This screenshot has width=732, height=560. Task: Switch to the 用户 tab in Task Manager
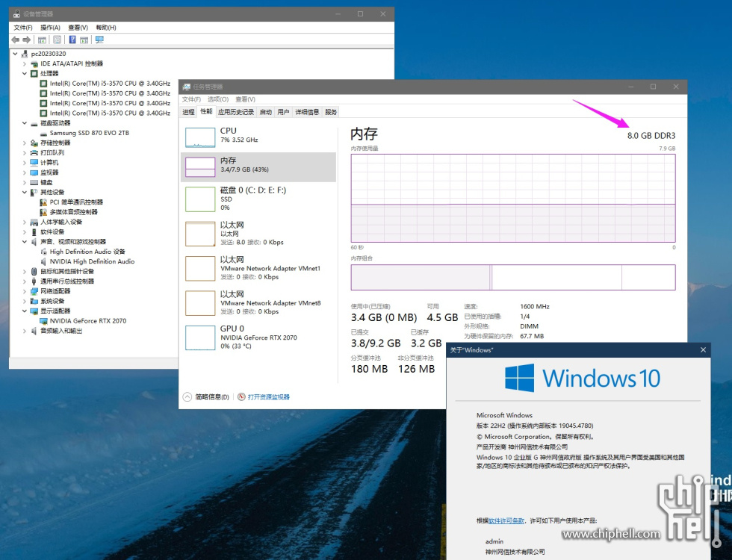pos(283,112)
